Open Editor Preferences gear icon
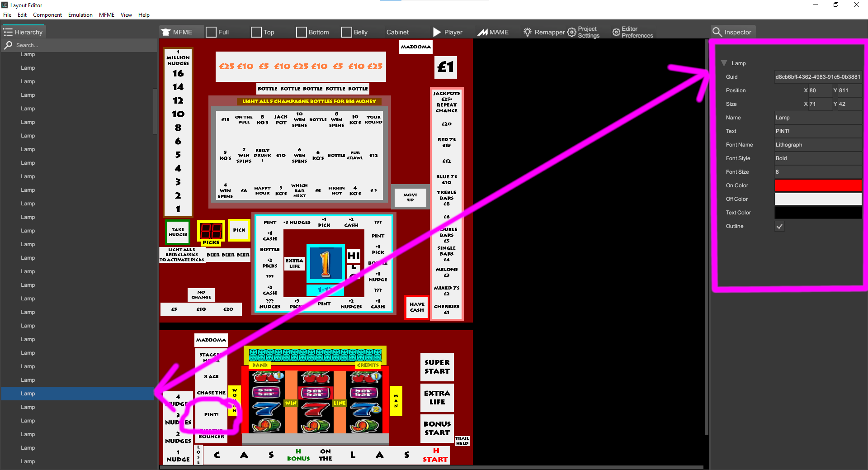Image resolution: width=868 pixels, height=470 pixels. pos(616,32)
